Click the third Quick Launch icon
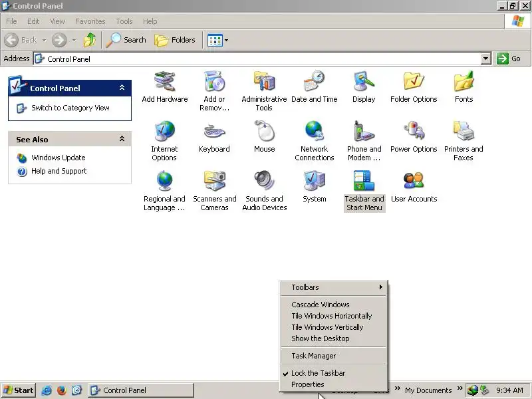Viewport: 532px width, 399px height. click(x=76, y=390)
